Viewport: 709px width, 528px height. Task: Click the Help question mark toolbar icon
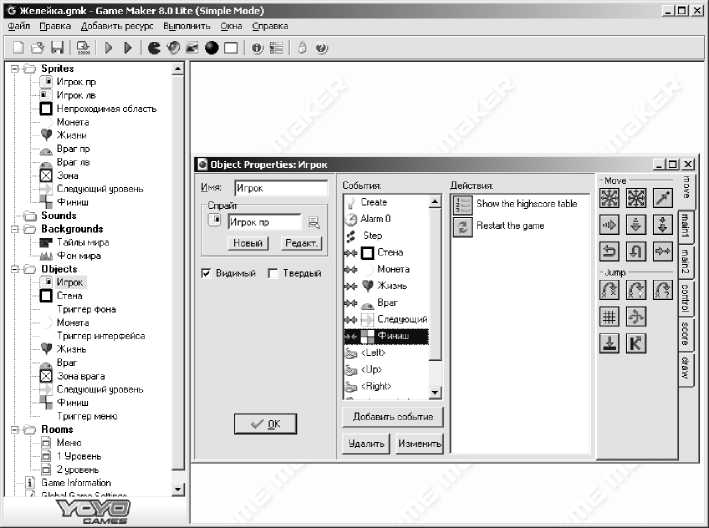tap(321, 47)
